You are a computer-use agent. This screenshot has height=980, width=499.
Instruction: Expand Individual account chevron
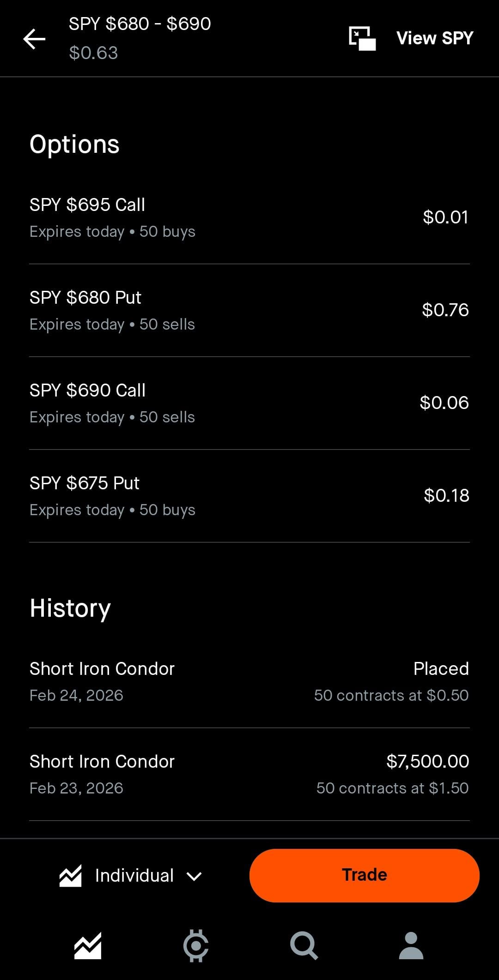tap(194, 876)
